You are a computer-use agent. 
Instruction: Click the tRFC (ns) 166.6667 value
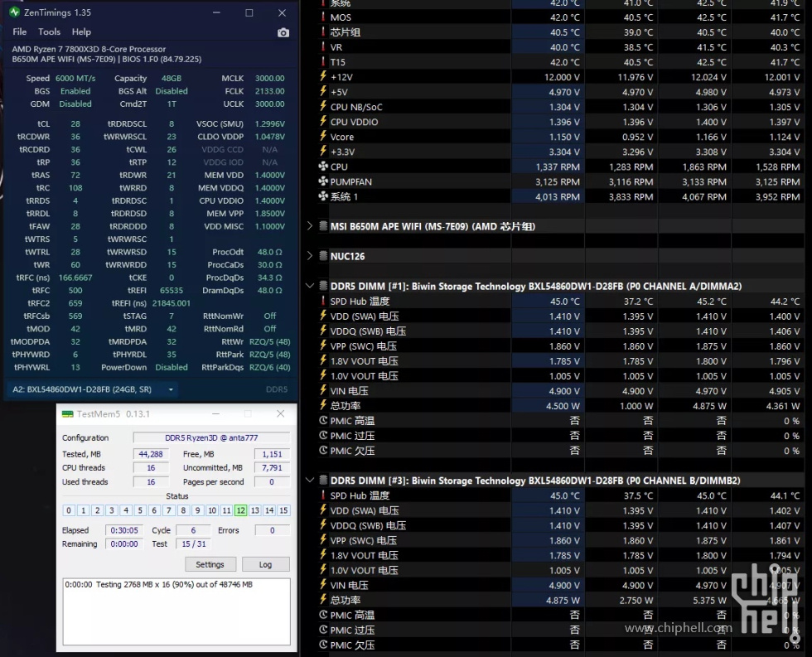click(75, 278)
